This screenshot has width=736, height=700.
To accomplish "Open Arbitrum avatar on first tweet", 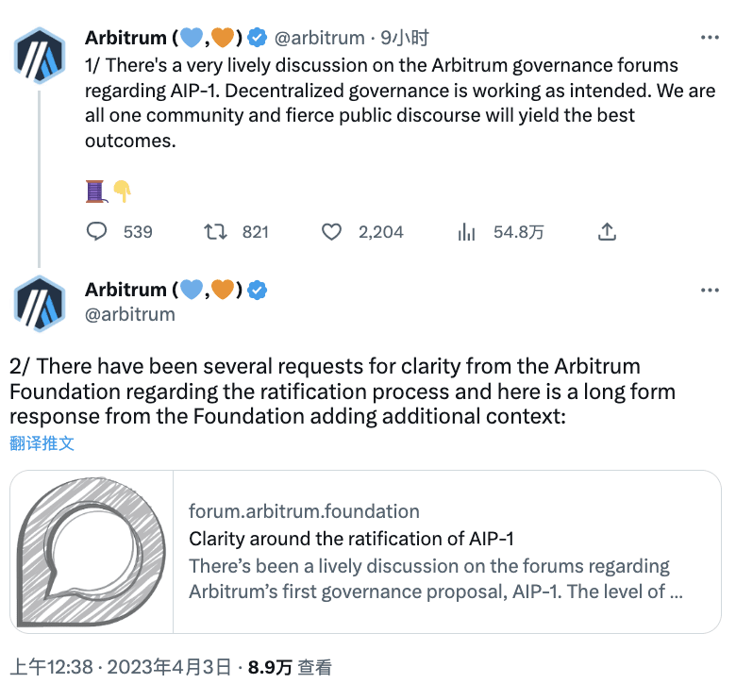I will click(40, 57).
